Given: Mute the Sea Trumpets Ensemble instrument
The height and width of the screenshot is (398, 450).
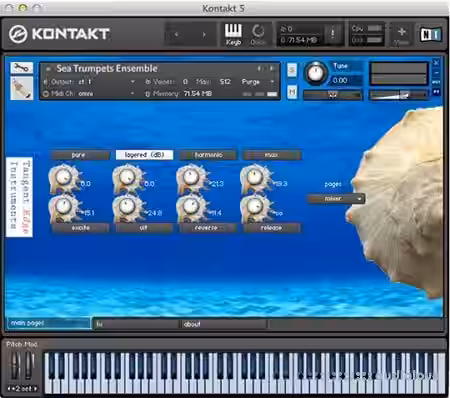Looking at the screenshot, I should pos(292,92).
